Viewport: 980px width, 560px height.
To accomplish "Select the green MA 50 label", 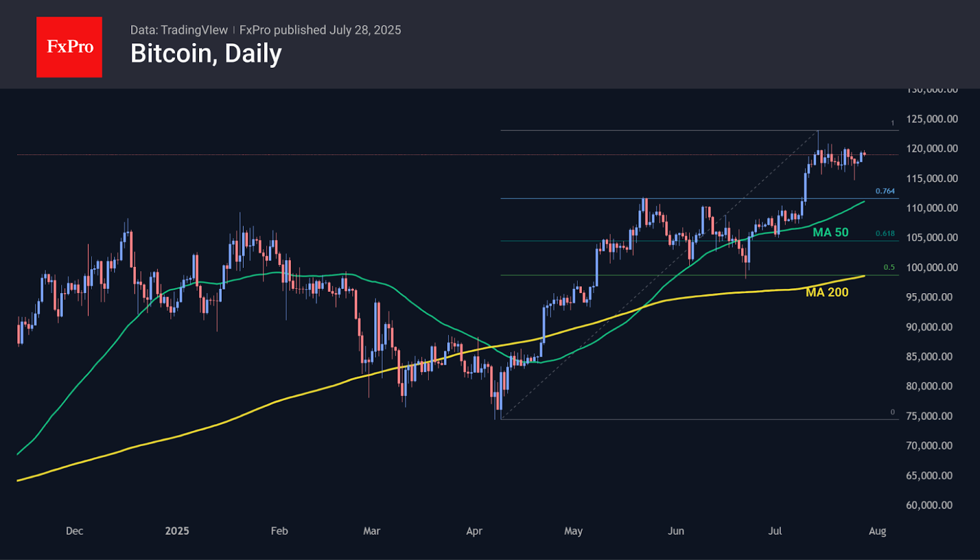I will [830, 233].
